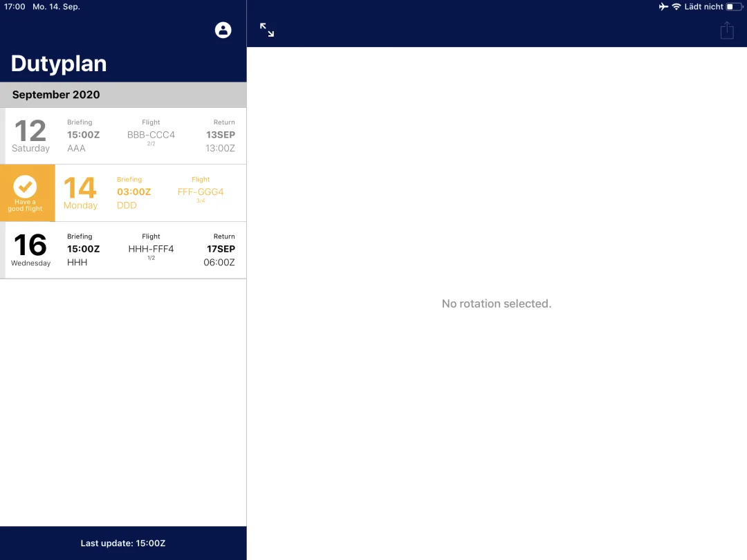
Task: Open the user profile icon
Action: (x=223, y=30)
